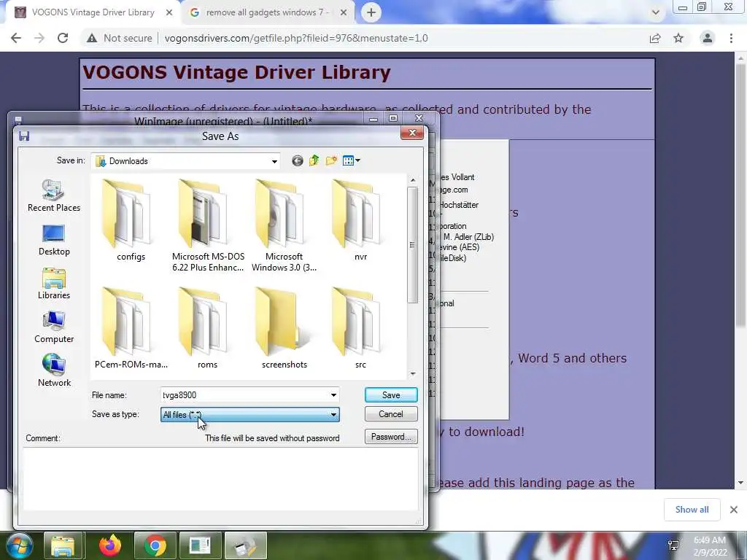Viewport: 747px width, 560px height.
Task: Switch to remove all gadgets windows 7 tab
Action: point(267,12)
